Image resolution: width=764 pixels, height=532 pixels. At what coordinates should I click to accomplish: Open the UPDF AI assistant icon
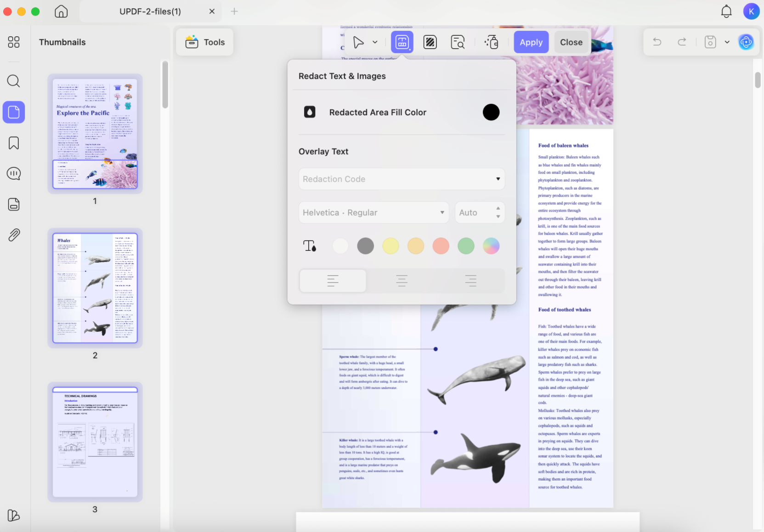746,42
